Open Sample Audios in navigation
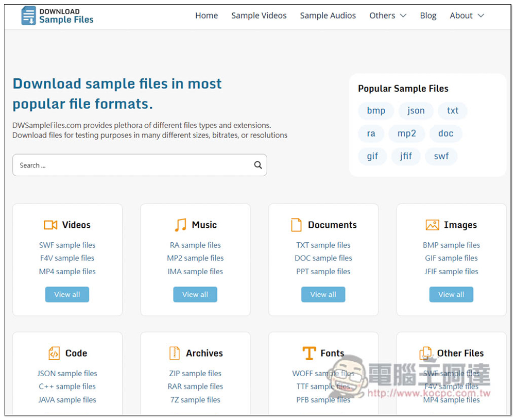The height and width of the screenshot is (420, 515). point(328,15)
